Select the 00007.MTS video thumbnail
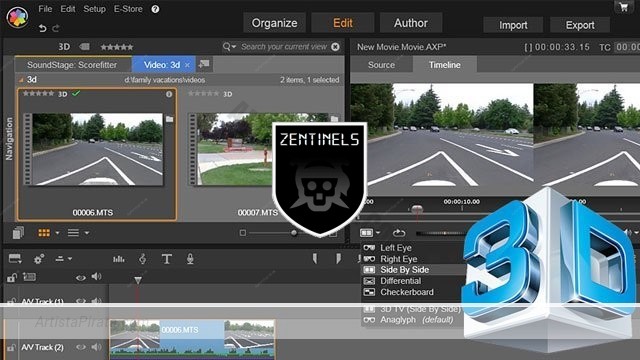 [235, 149]
